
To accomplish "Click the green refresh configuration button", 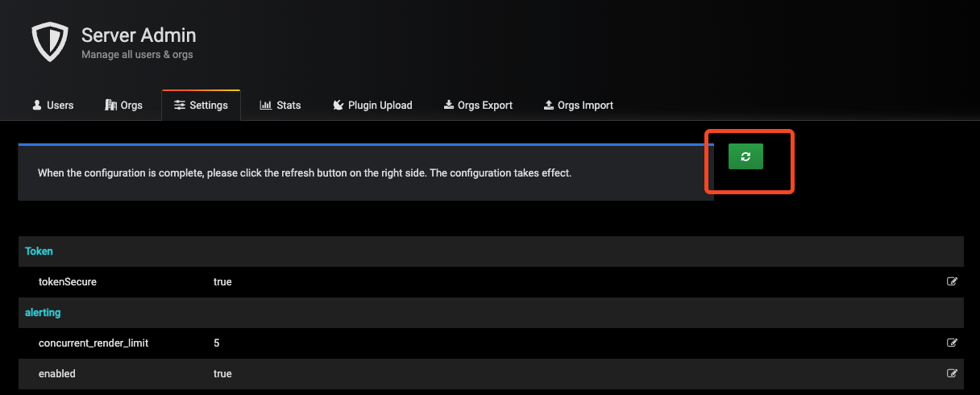I will pyautogui.click(x=745, y=157).
